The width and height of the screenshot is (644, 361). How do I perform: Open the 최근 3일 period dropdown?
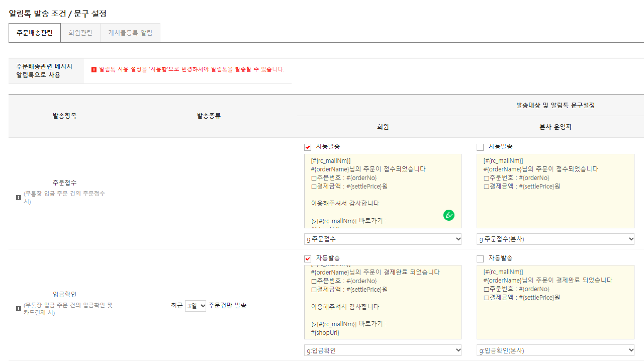click(x=195, y=306)
